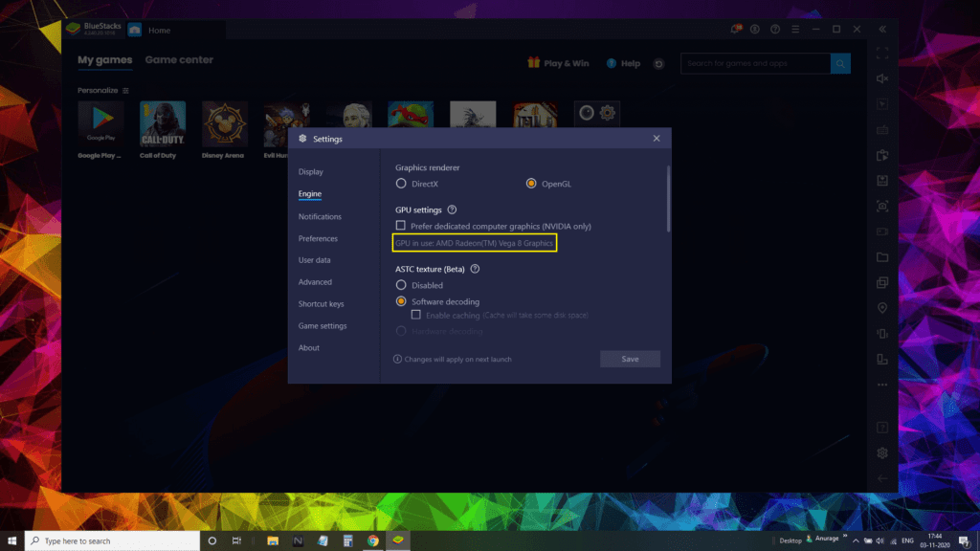Switch to the Game center tab

(x=179, y=60)
